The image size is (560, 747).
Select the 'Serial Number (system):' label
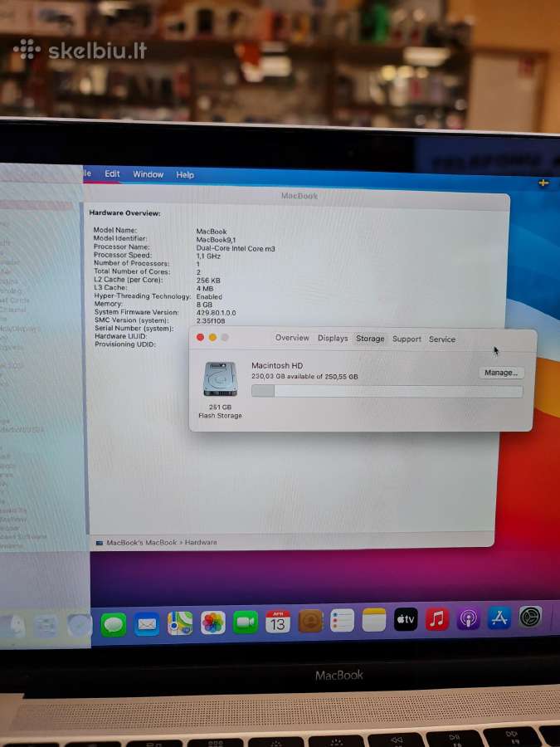134,328
